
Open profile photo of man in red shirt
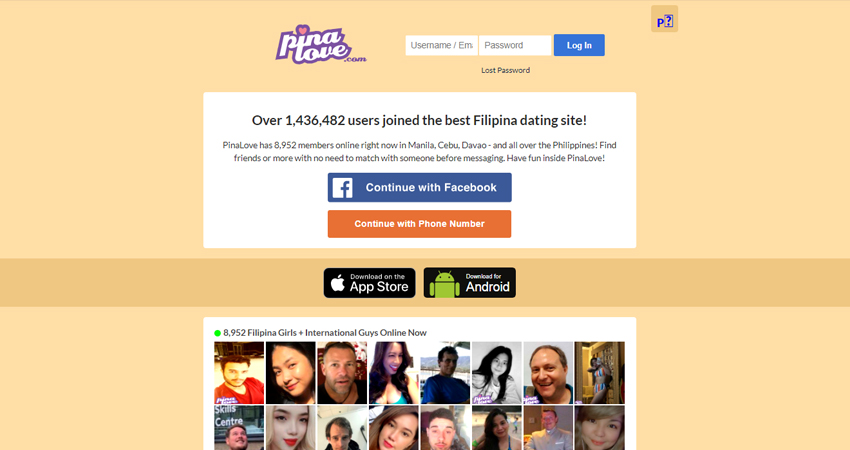[239, 373]
